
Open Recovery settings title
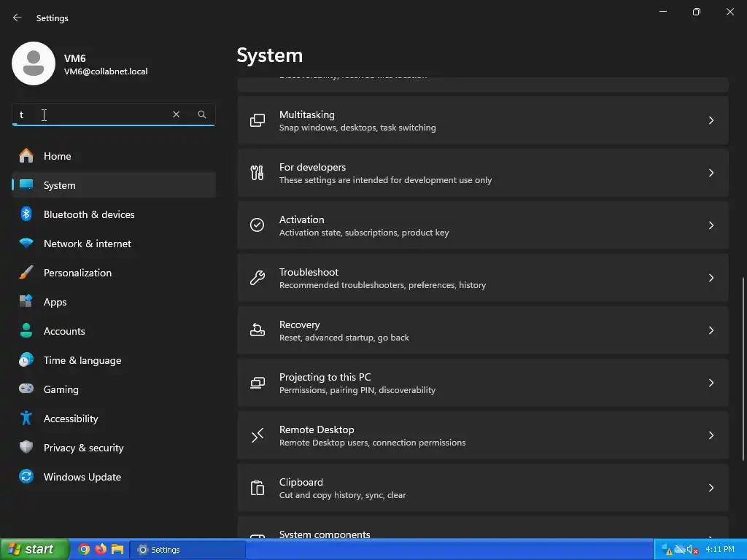(x=299, y=324)
